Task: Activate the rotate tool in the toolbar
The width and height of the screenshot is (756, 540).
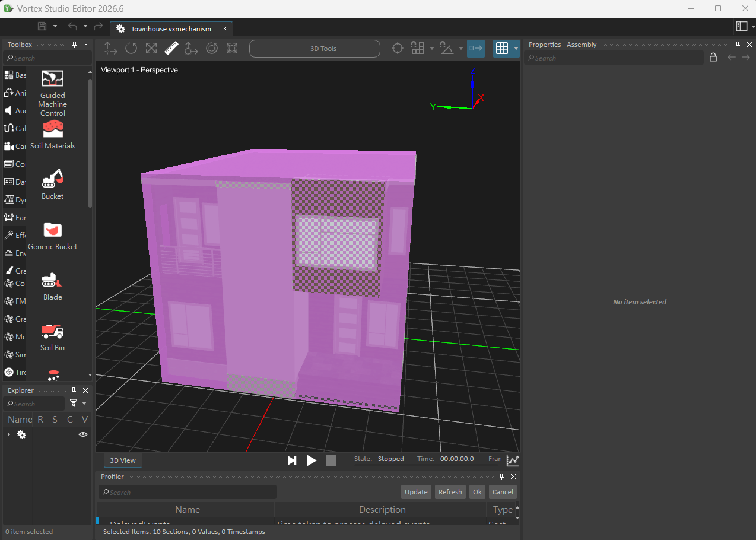Action: pyautogui.click(x=131, y=49)
